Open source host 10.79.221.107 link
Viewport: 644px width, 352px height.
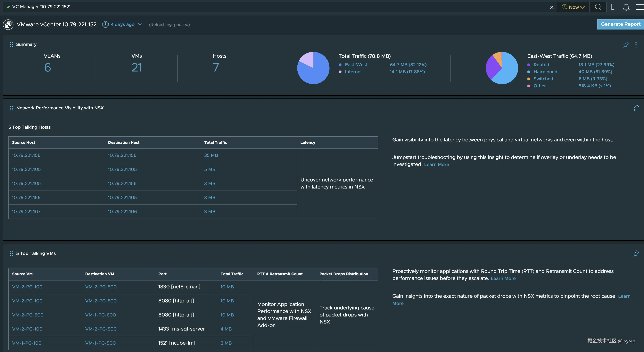(26, 212)
